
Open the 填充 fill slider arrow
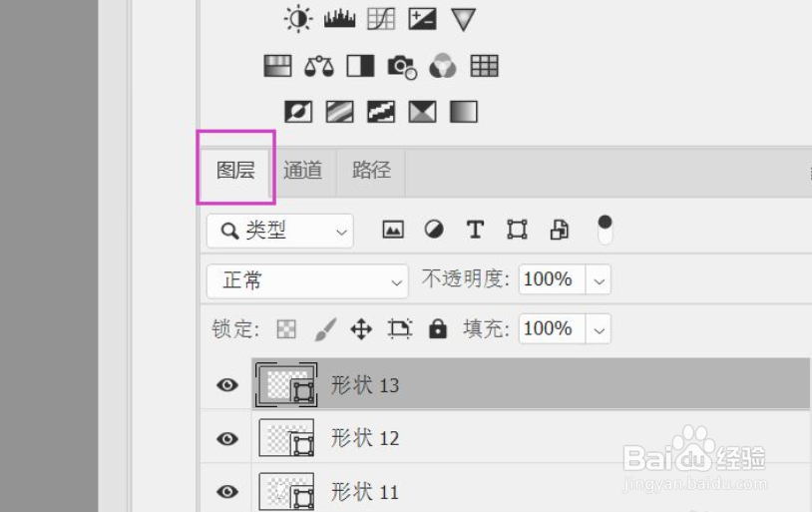pos(599,329)
